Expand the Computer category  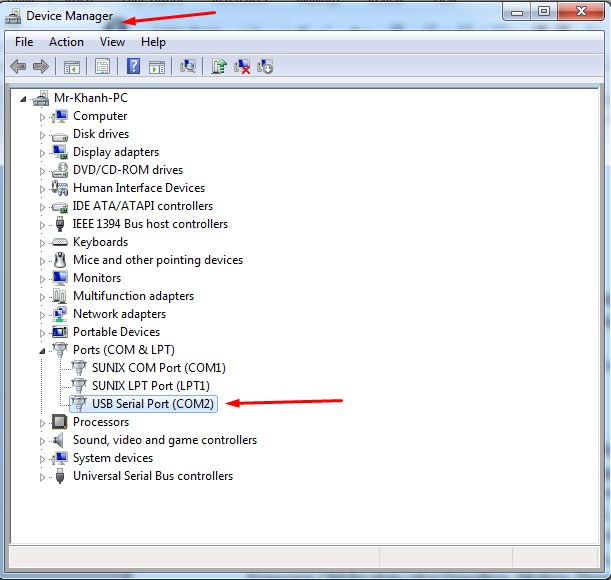point(42,117)
